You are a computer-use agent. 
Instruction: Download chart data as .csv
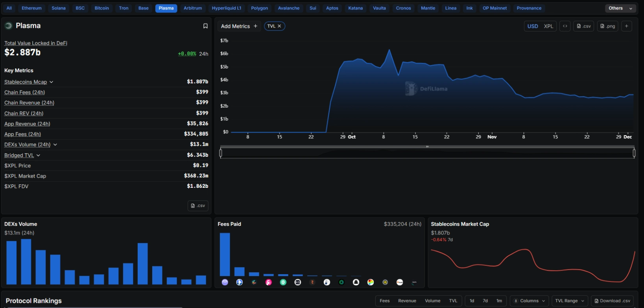(583, 26)
